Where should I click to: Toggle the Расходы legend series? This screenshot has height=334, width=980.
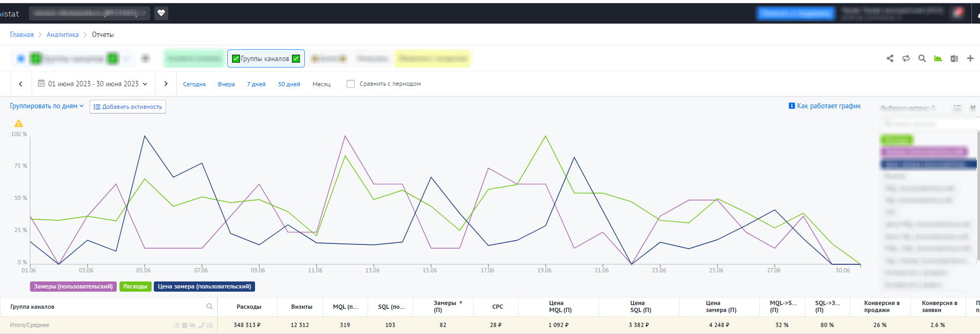click(136, 287)
